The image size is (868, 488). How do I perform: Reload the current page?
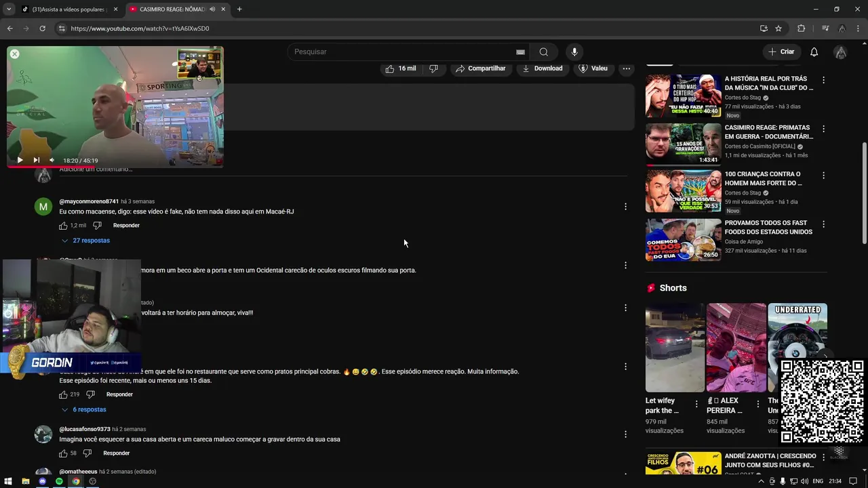click(x=42, y=28)
